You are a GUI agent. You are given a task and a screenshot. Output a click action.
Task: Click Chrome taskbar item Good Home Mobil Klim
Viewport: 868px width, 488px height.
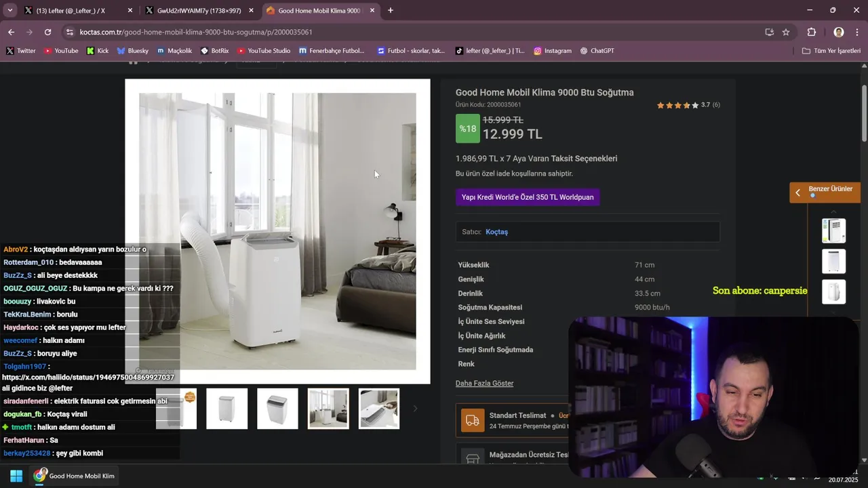click(x=74, y=476)
